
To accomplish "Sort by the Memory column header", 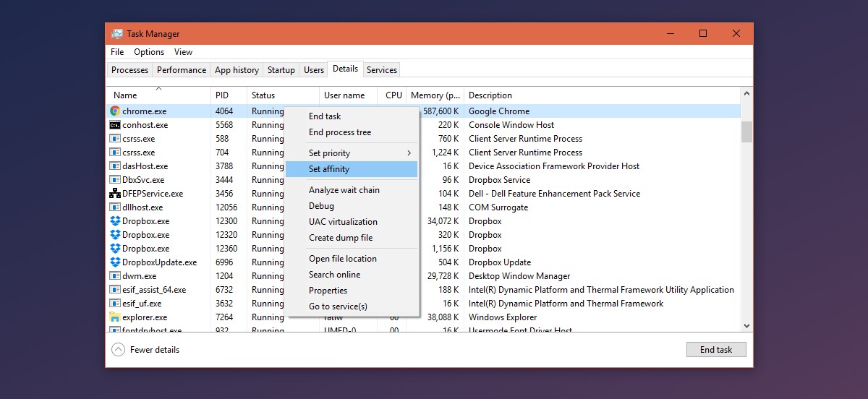I will pyautogui.click(x=435, y=95).
